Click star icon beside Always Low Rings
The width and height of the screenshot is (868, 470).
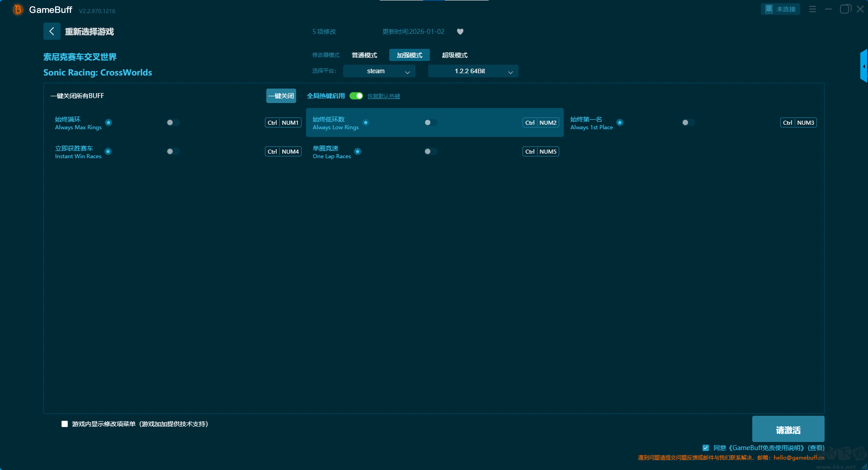[366, 122]
